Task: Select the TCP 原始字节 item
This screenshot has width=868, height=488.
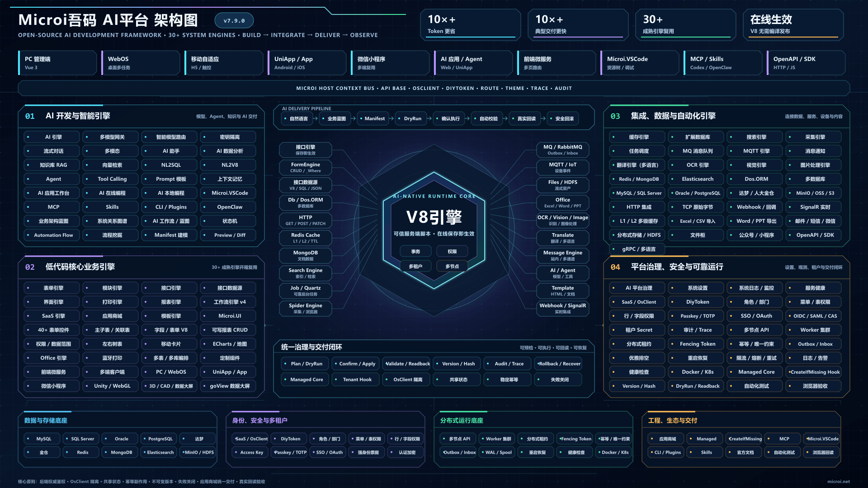Action: tap(696, 207)
